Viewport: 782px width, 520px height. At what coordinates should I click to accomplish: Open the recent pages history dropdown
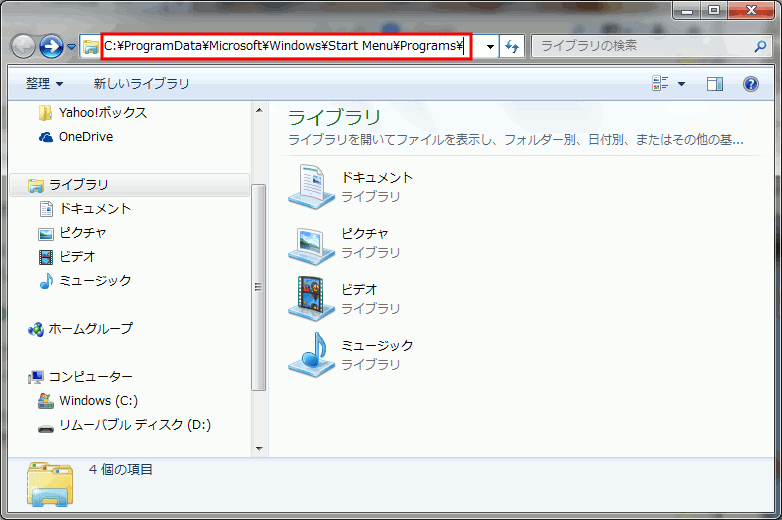tap(72, 47)
